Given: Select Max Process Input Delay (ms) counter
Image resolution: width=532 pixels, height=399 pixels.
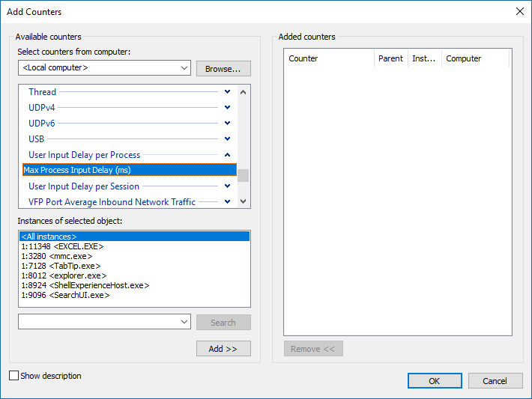Looking at the screenshot, I should pos(129,170).
